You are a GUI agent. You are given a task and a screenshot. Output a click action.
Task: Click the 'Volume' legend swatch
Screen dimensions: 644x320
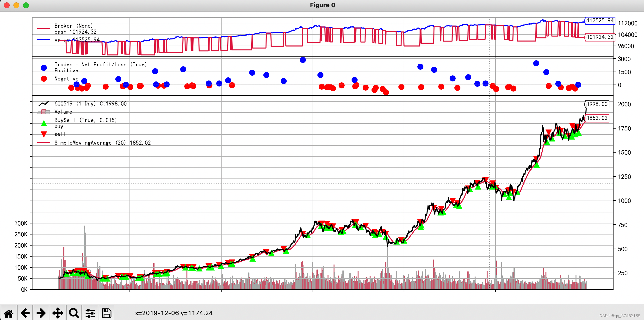pyautogui.click(x=44, y=112)
